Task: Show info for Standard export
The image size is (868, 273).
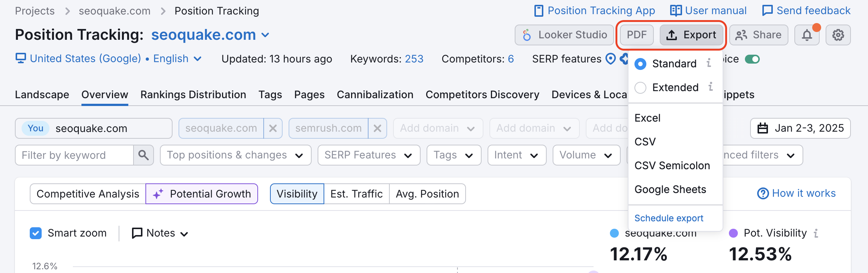Action: tap(709, 63)
